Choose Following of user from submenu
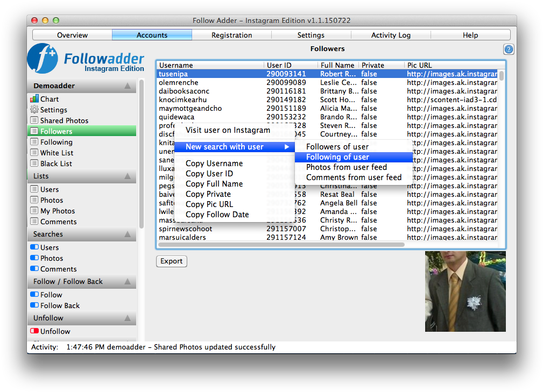Screen dimensions: 543x392 (x=337, y=157)
